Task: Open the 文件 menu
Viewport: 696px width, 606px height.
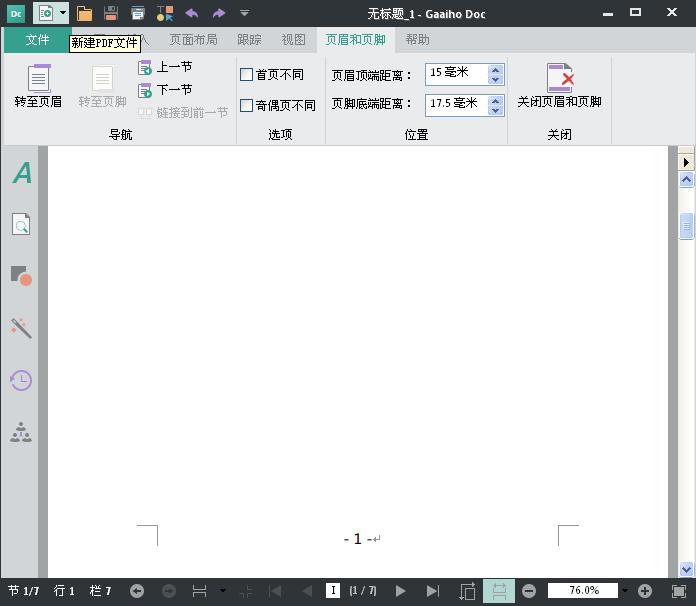Action: click(x=37, y=40)
